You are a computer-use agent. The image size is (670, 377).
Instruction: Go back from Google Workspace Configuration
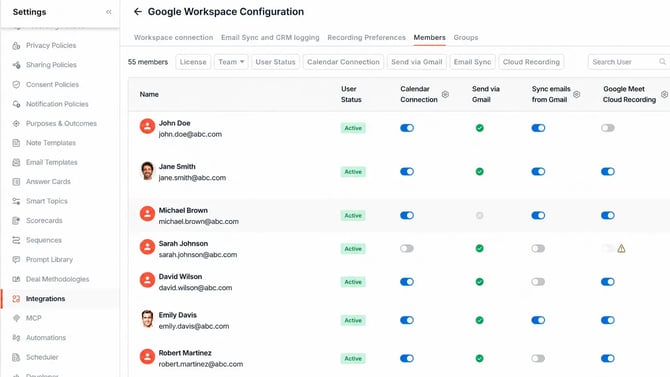[x=138, y=12]
